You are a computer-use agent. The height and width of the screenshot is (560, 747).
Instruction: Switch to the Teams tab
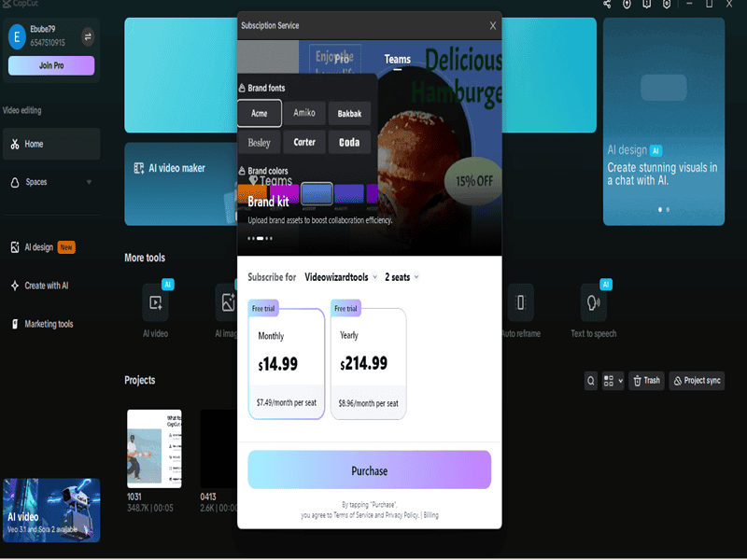pyautogui.click(x=398, y=60)
